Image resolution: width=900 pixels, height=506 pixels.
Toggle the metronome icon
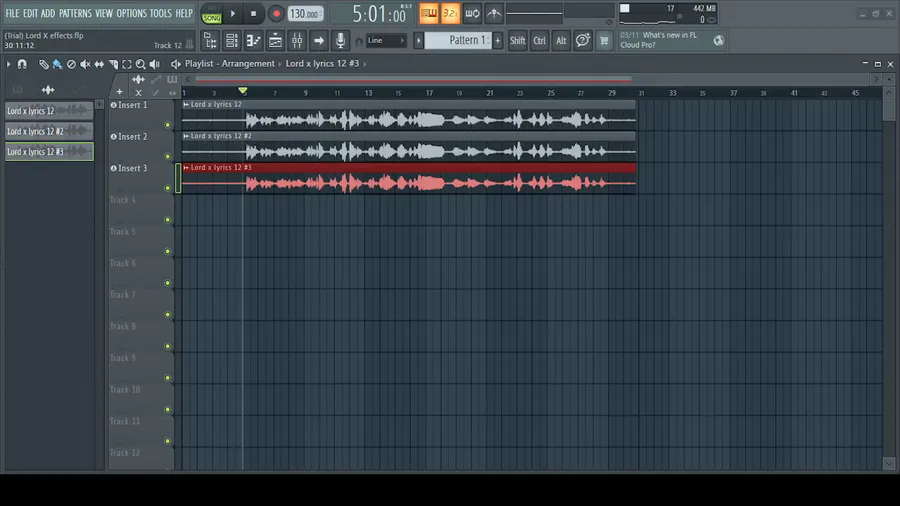coord(494,14)
